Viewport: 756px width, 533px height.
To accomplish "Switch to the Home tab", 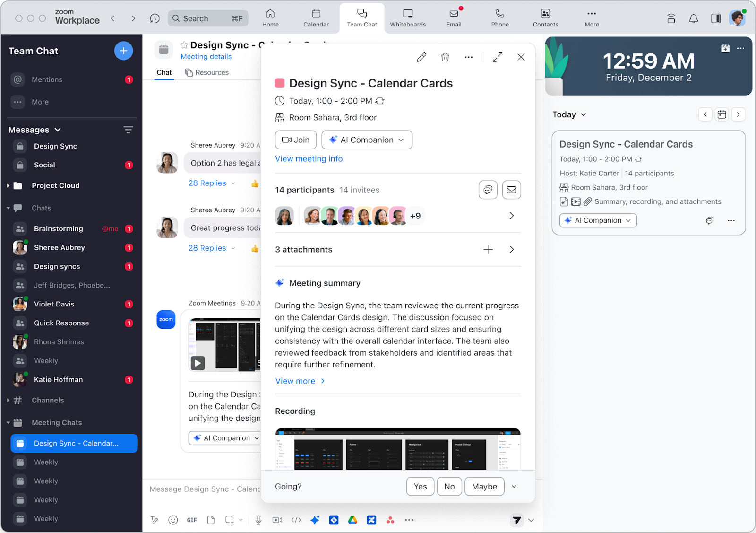I will click(270, 18).
